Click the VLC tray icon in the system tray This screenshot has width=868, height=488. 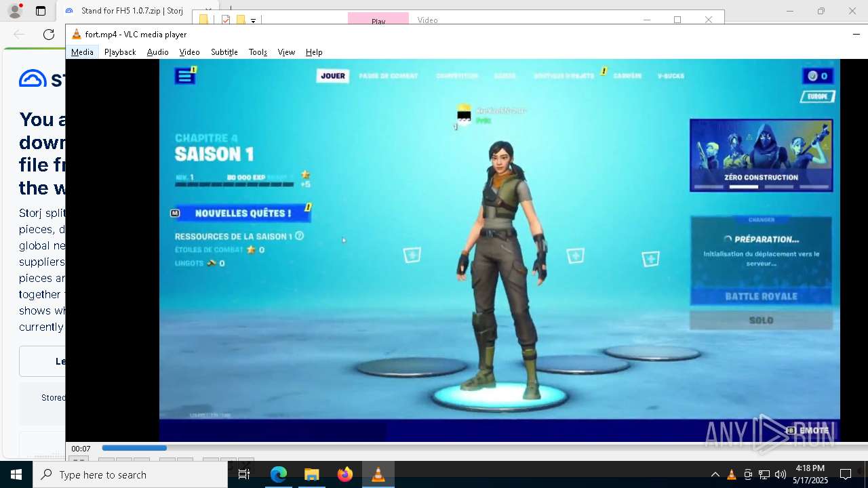(x=732, y=474)
